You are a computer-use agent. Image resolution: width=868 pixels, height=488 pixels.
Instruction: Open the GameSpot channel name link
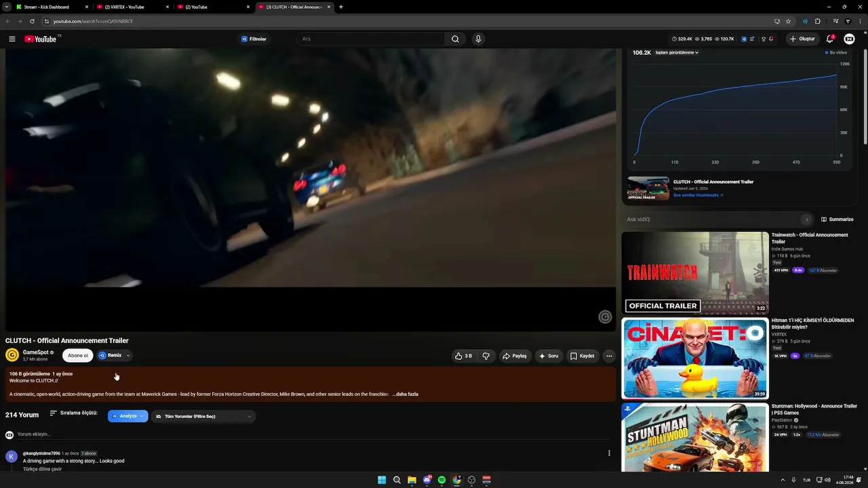click(36, 352)
